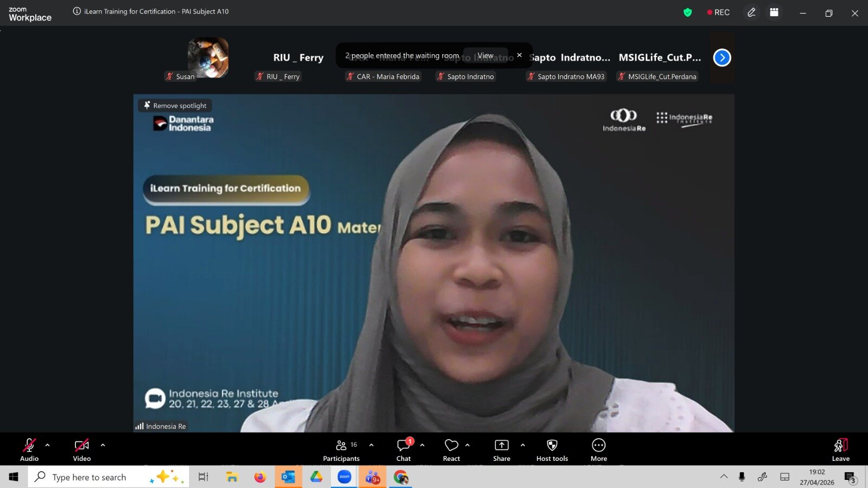Viewport: 868px width, 488px height.
Task: Expand audio options arrow next to Audio
Action: coord(47,445)
